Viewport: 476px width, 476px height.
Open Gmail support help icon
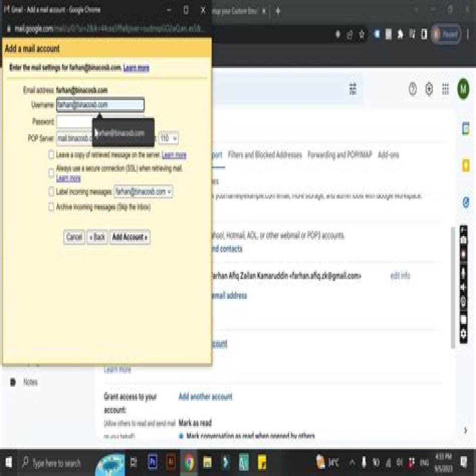click(x=413, y=89)
